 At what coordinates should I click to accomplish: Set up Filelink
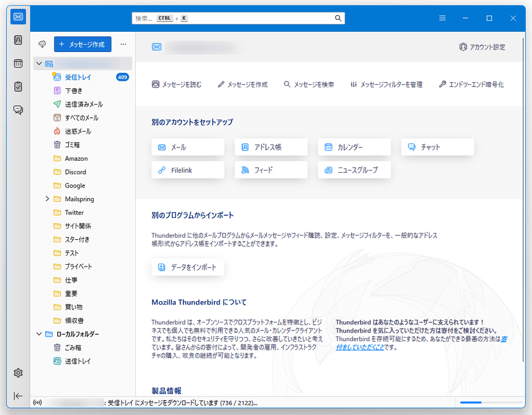point(188,170)
